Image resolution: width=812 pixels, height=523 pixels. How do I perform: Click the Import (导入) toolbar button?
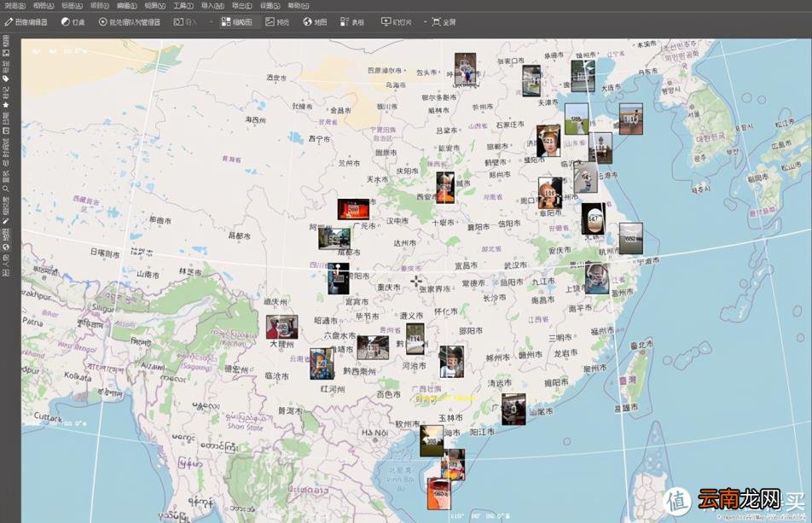(185, 22)
